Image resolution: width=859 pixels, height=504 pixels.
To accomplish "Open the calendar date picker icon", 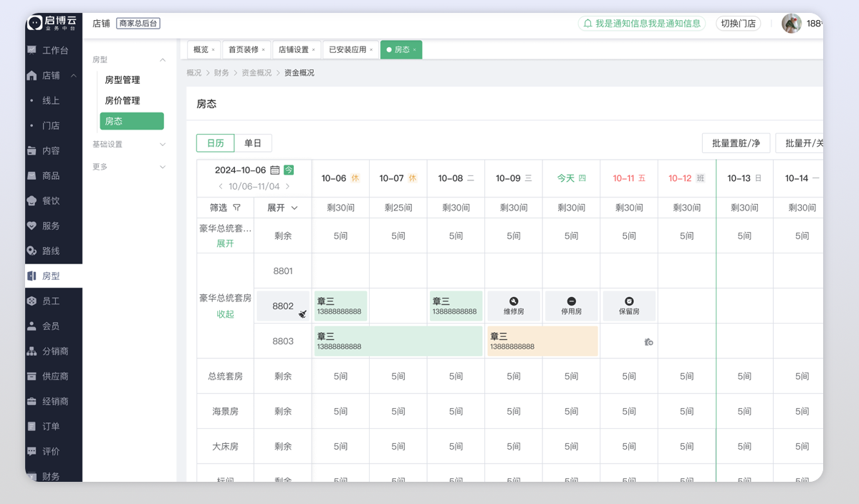I will (275, 170).
